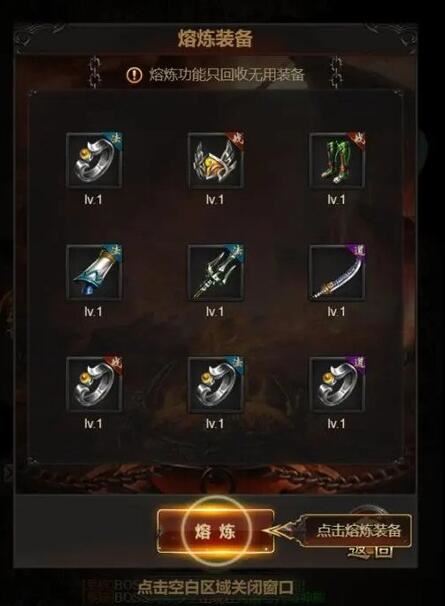Click the 熔炼 smelt button
Viewport: 445px width, 606px height.
click(216, 531)
